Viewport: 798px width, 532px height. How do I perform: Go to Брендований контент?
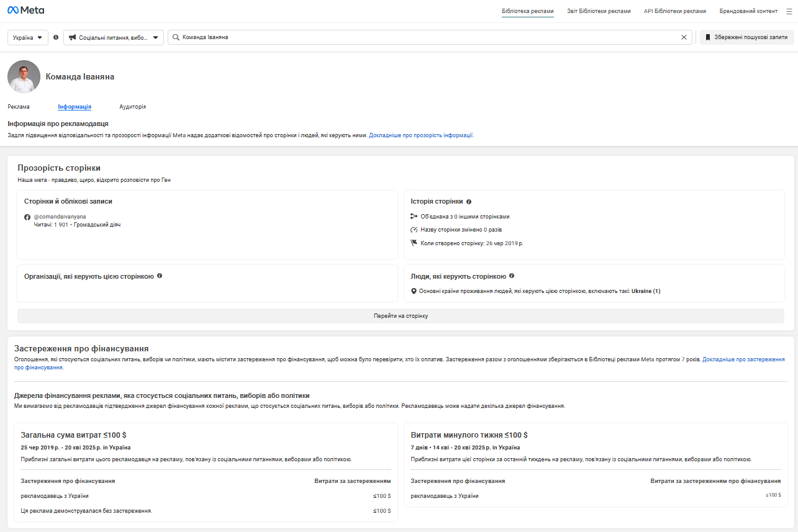click(x=748, y=11)
